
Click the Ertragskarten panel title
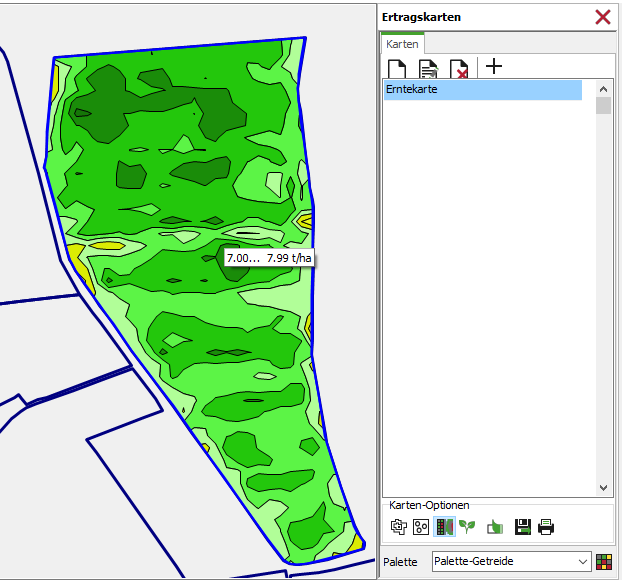click(x=421, y=17)
